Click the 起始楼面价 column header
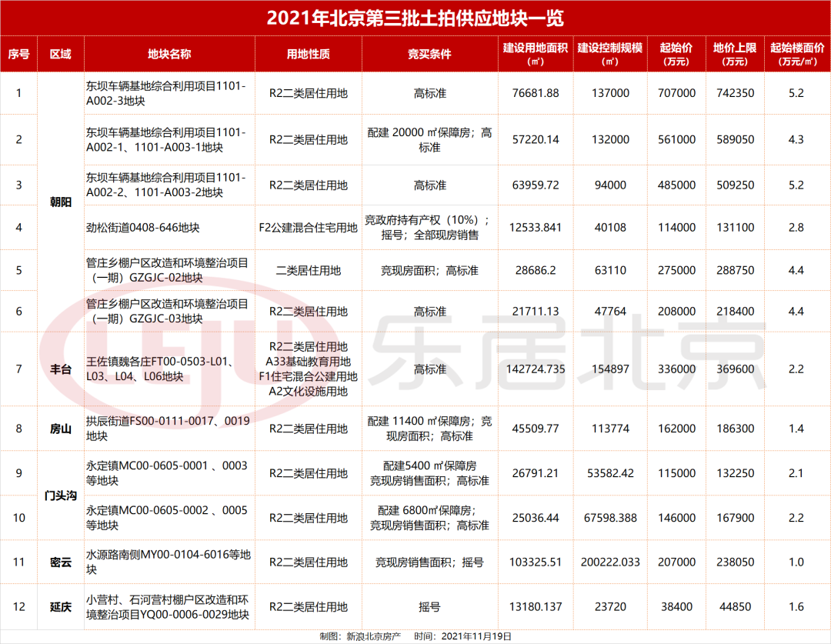The image size is (831, 644). [x=796, y=54]
